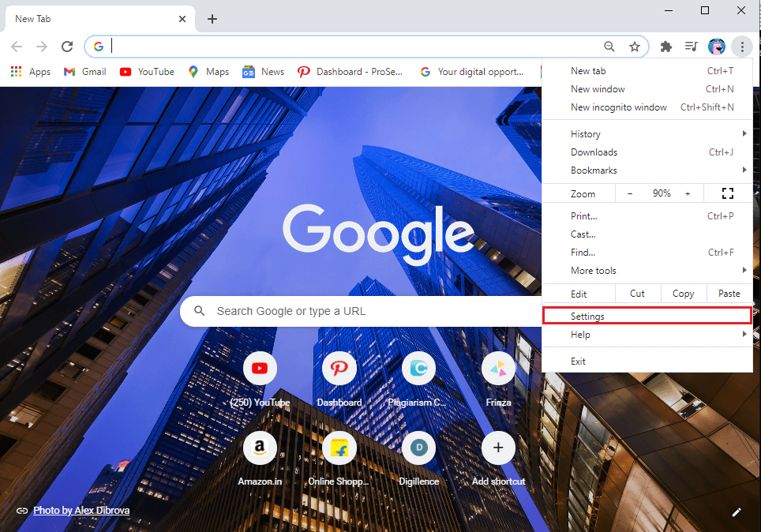Open the media control icon in toolbar
The height and width of the screenshot is (532, 761).
point(691,47)
